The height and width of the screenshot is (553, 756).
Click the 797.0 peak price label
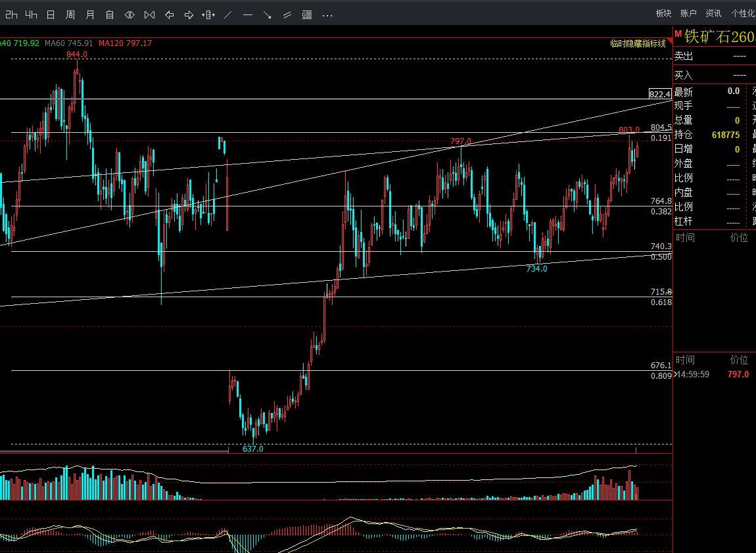click(461, 141)
